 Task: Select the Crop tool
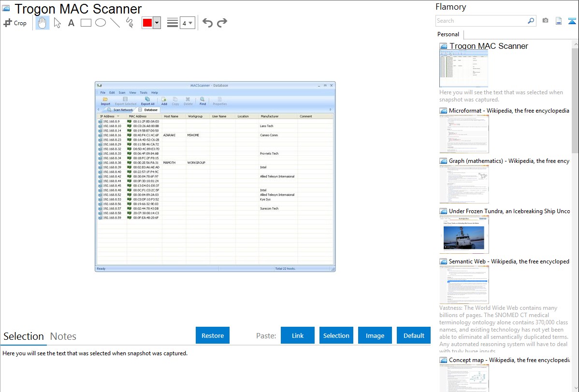tap(15, 23)
